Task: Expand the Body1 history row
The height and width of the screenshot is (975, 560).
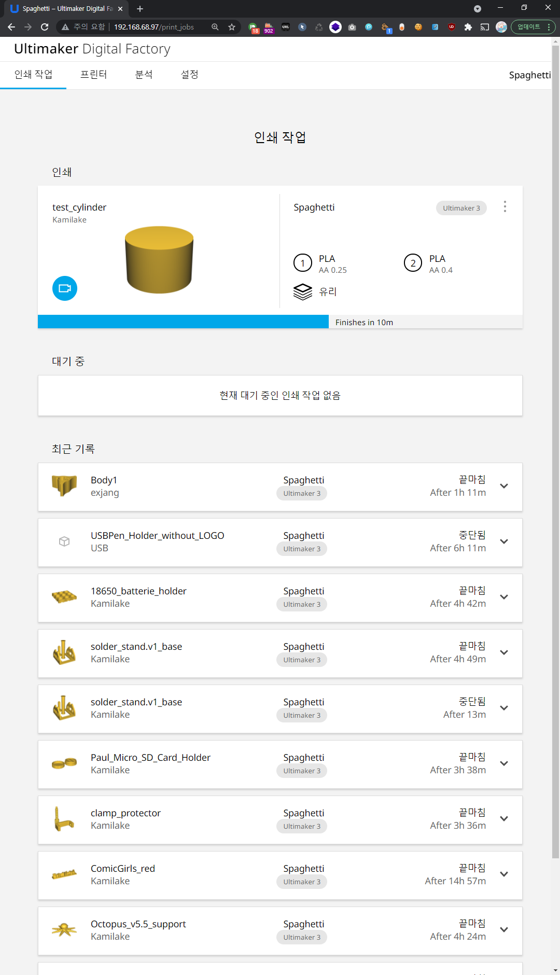Action: coord(503,486)
